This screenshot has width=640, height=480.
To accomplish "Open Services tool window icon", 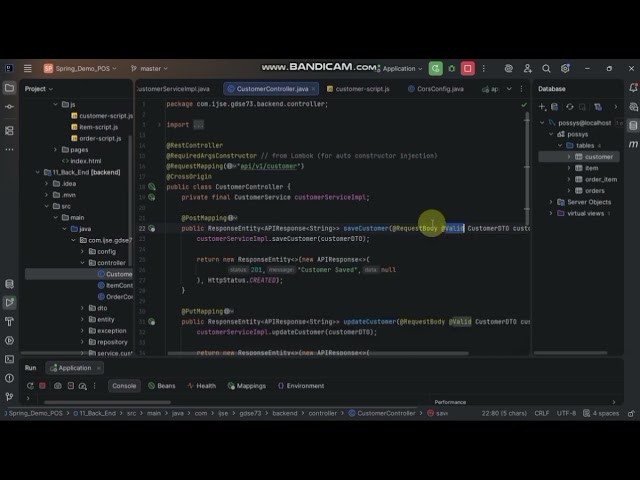I will tap(9, 340).
